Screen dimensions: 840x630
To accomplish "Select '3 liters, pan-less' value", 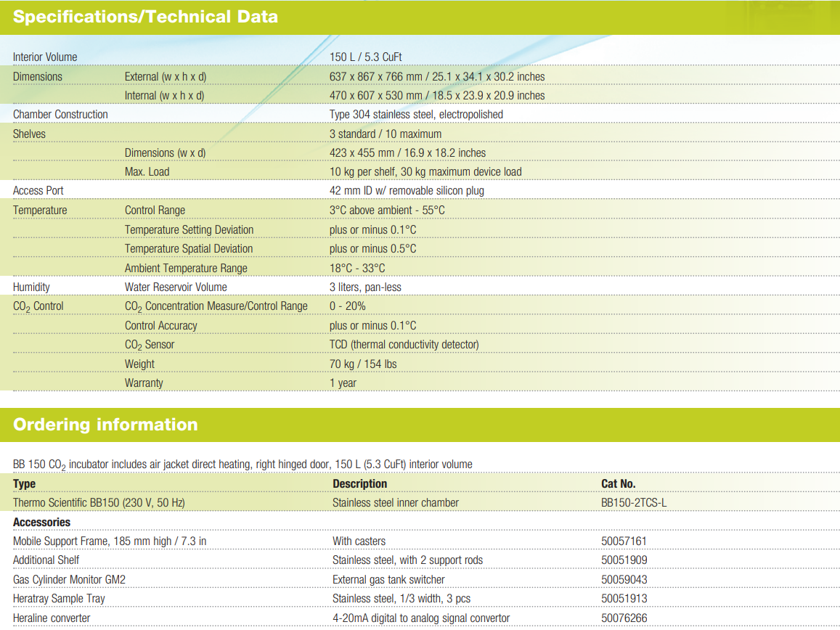I will (x=365, y=287).
